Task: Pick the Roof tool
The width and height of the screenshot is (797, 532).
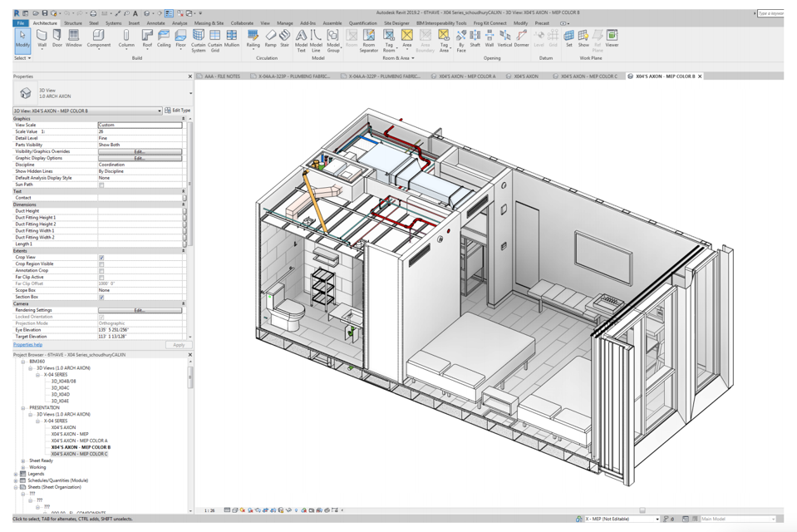Action: coord(147,39)
